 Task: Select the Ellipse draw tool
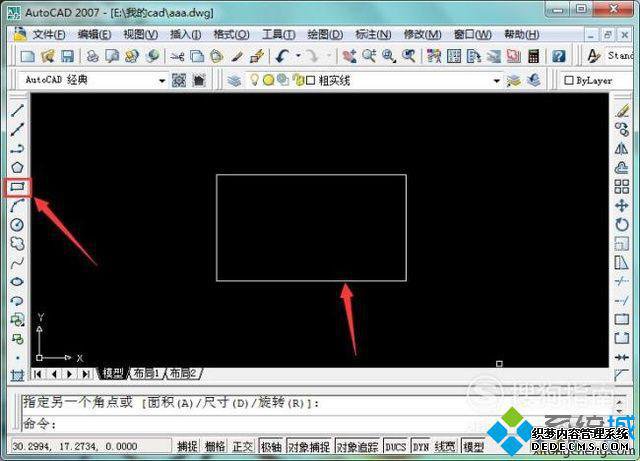tap(17, 282)
